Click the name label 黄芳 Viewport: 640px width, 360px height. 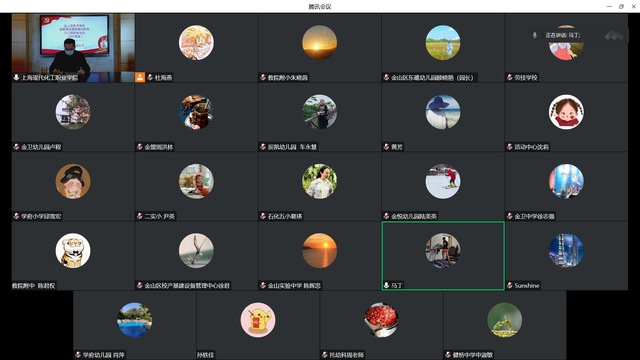(x=397, y=147)
